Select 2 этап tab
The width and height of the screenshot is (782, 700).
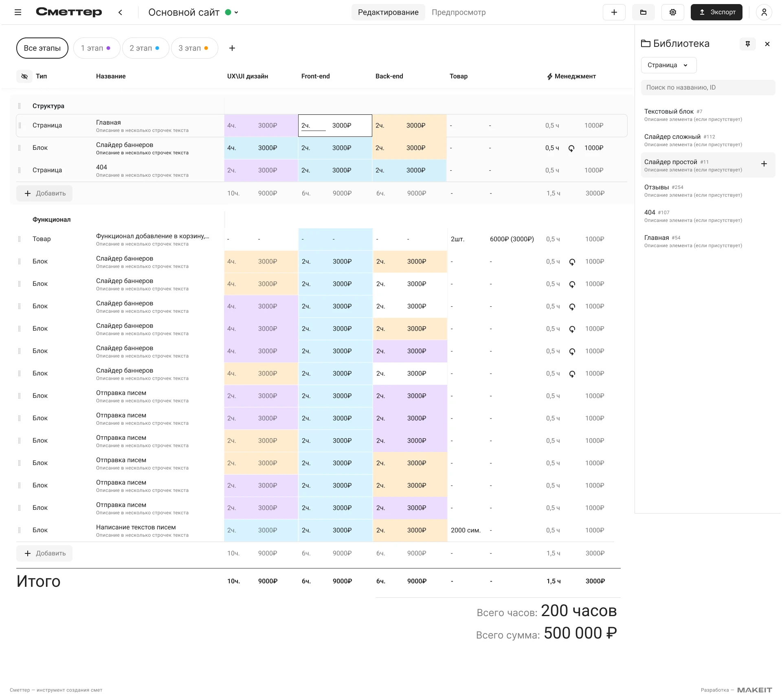coord(145,48)
